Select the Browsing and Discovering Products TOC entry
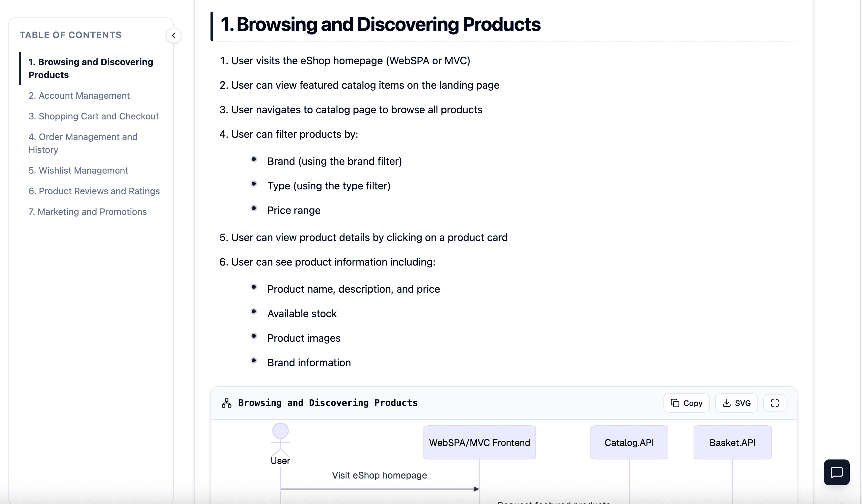The width and height of the screenshot is (862, 504). click(90, 68)
